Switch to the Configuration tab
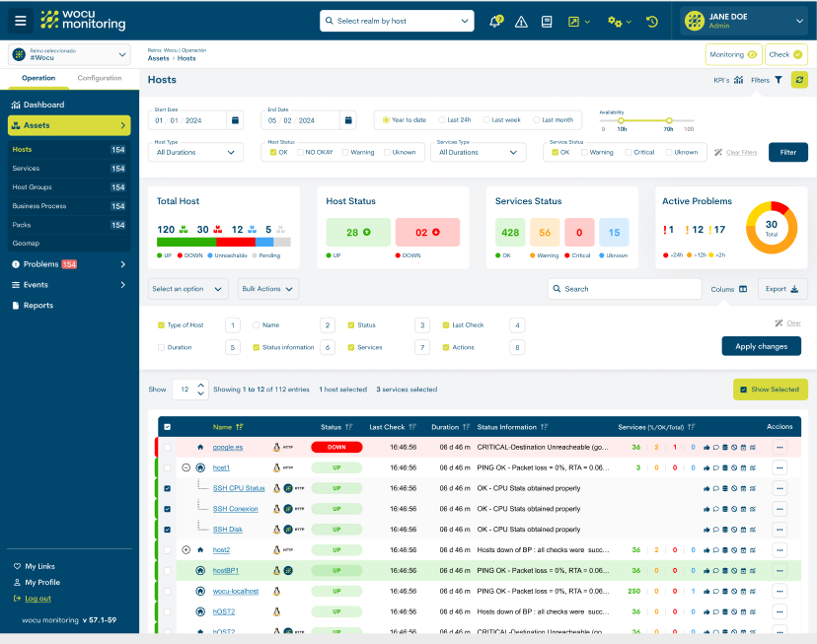This screenshot has width=817, height=644. pos(100,78)
